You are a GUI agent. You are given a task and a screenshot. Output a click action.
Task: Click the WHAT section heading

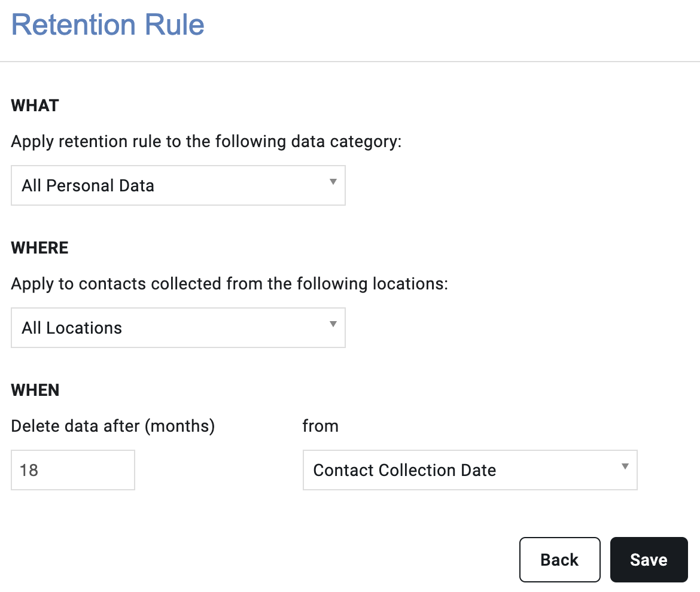pyautogui.click(x=35, y=106)
